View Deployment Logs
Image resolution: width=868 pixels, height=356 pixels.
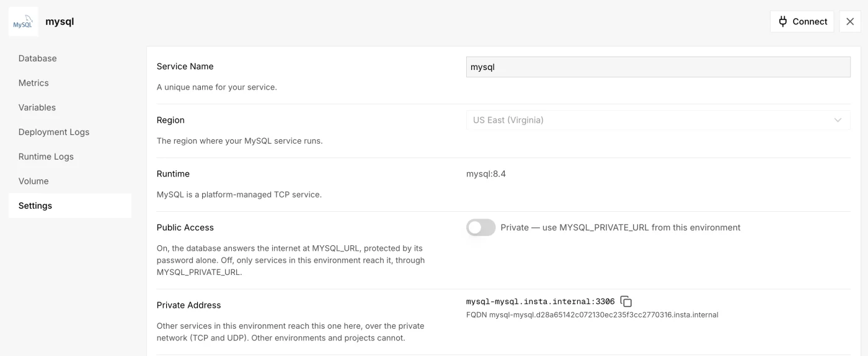(x=70, y=132)
